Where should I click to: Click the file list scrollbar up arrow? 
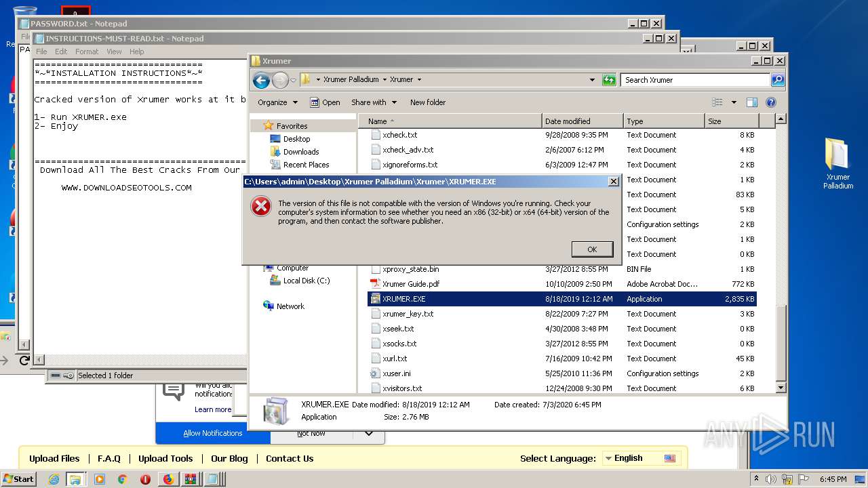(x=781, y=119)
